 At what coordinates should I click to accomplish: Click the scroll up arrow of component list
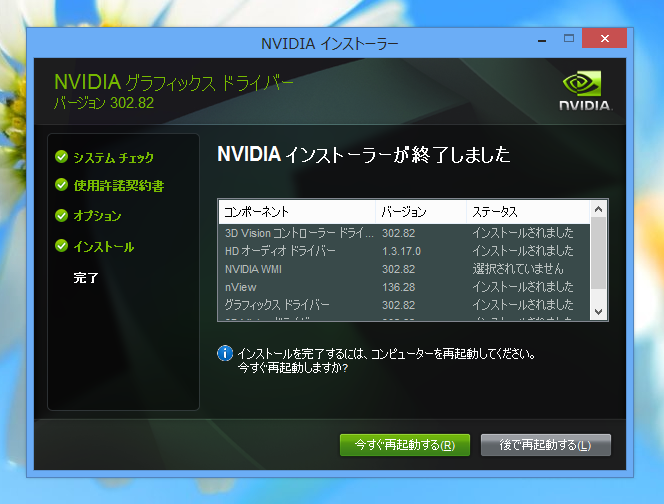[598, 209]
